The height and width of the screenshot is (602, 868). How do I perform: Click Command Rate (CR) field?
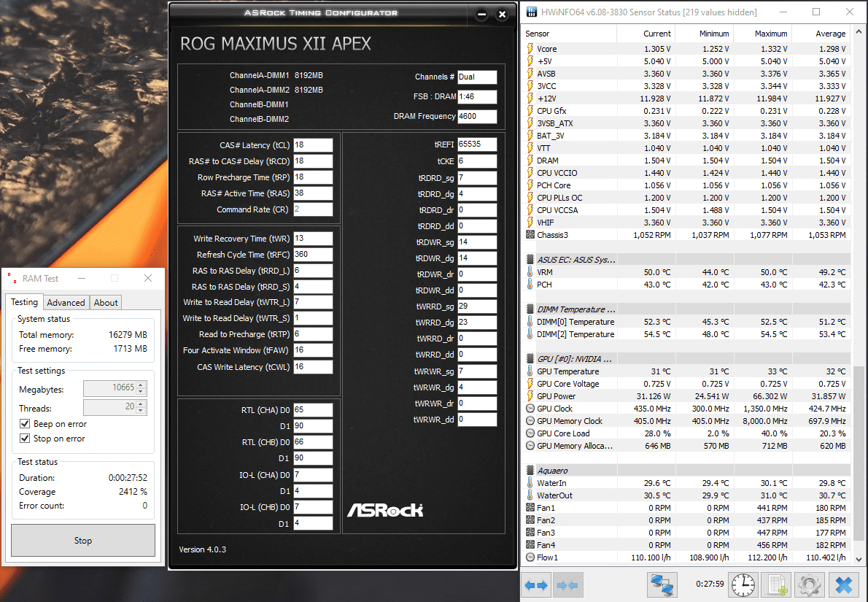[313, 209]
